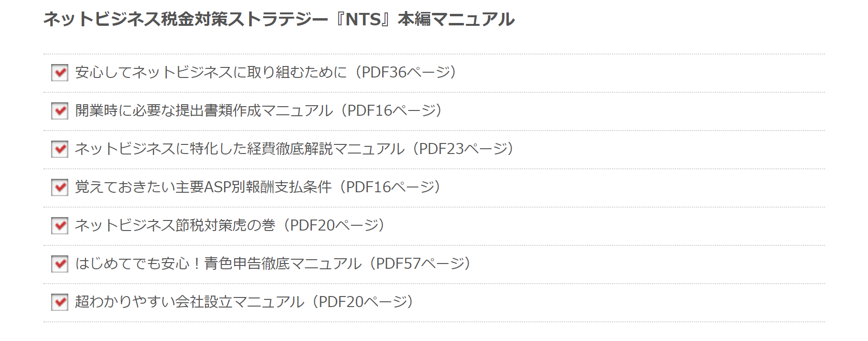The height and width of the screenshot is (341, 868).
Task: Click the text ネットビジネス節税対策虎の巻
Action: tap(175, 225)
